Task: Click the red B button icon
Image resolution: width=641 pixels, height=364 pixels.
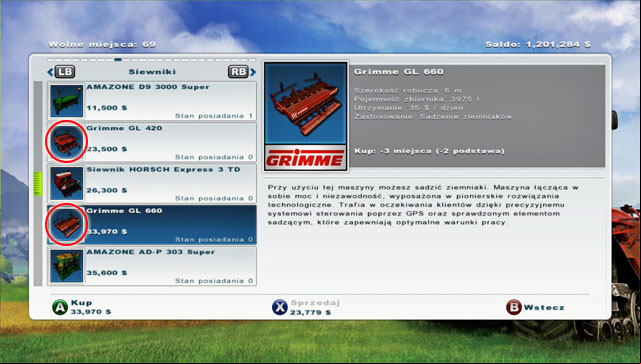Action: click(513, 307)
